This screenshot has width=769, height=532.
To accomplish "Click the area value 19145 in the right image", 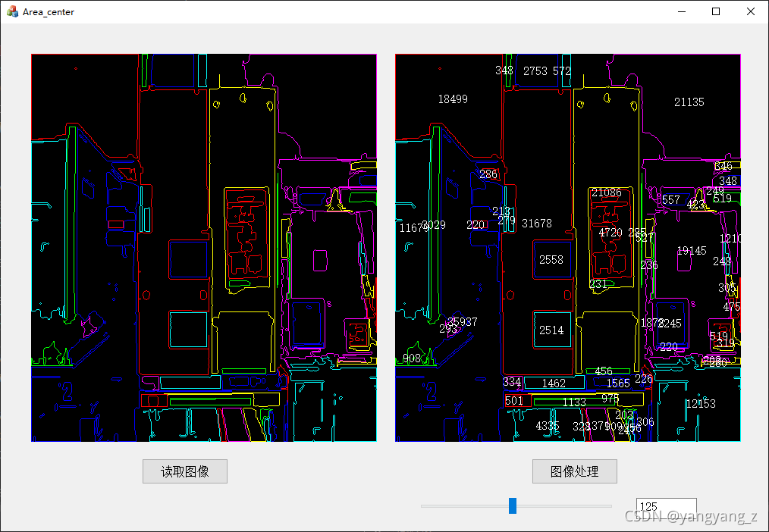I will click(692, 250).
